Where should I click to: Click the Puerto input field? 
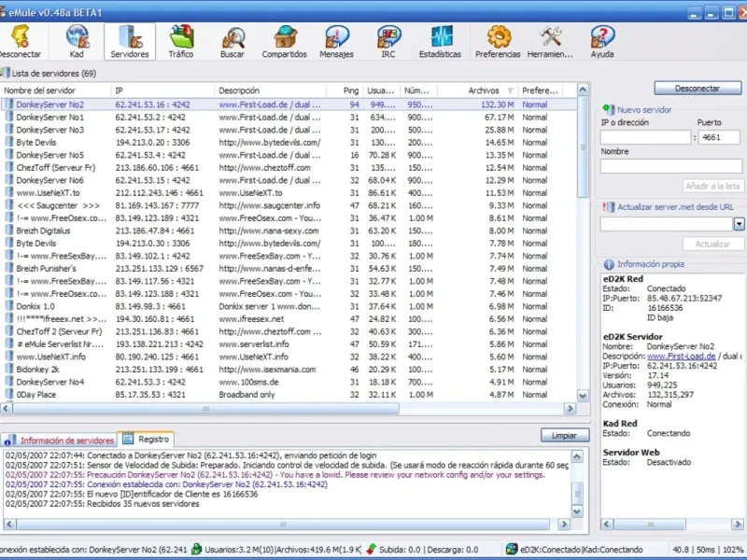pyautogui.click(x=720, y=137)
